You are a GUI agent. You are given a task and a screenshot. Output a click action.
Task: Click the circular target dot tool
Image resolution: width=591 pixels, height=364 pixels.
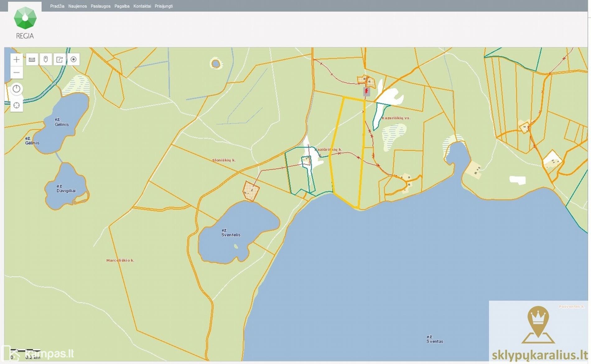point(73,59)
